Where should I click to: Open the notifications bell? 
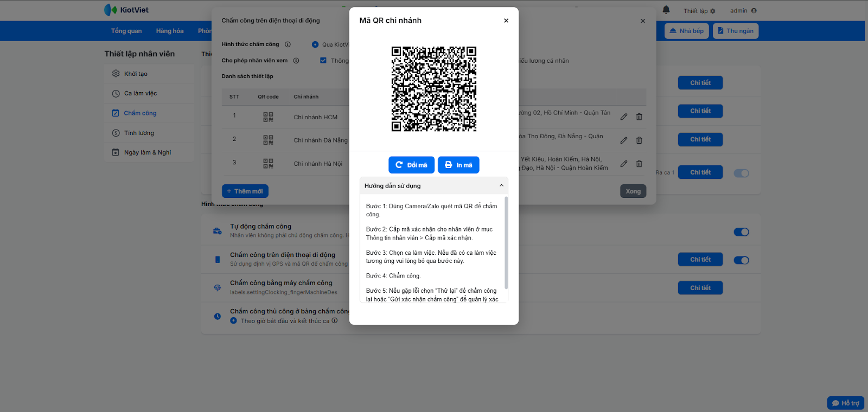tap(666, 10)
